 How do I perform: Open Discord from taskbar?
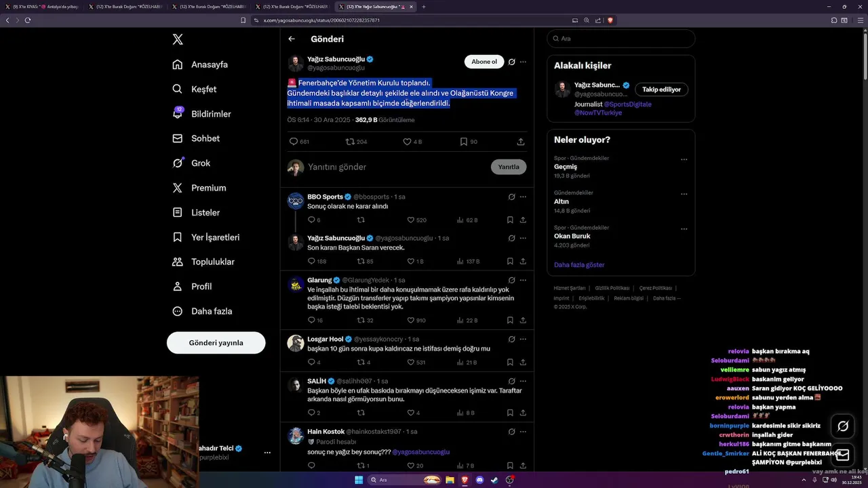pos(480,480)
